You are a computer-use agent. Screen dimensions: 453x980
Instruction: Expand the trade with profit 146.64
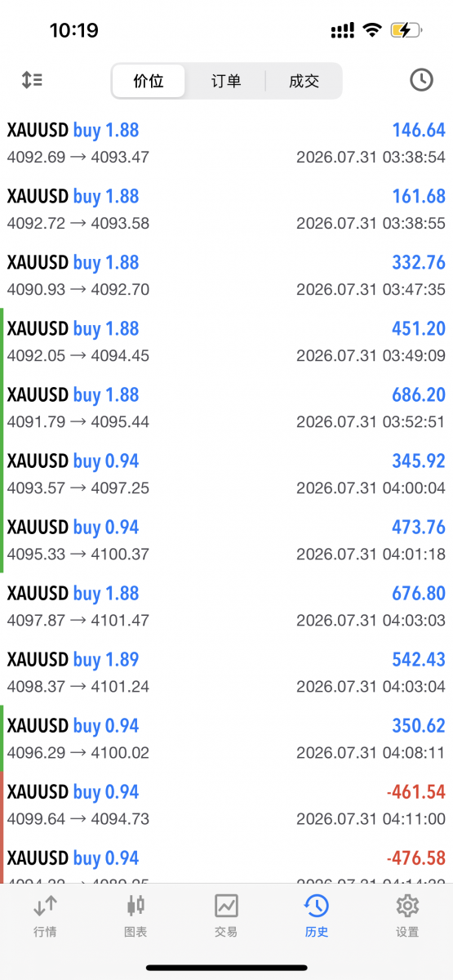coord(227,143)
